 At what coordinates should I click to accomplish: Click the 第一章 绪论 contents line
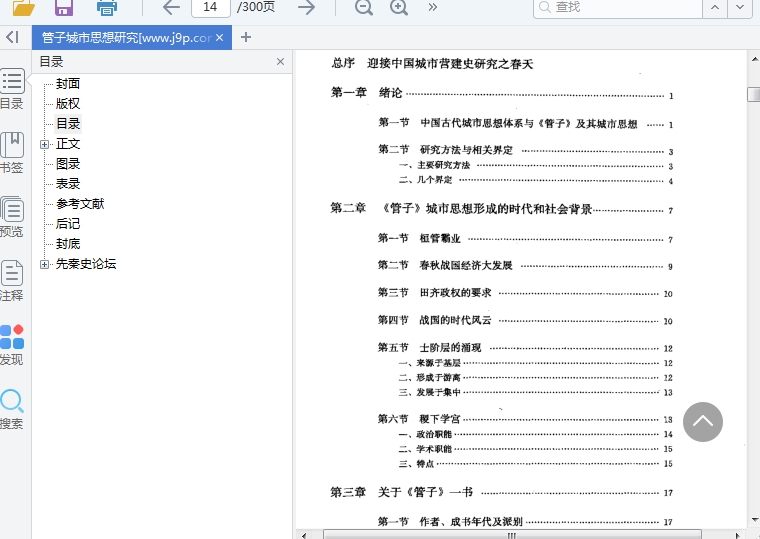[502, 93]
